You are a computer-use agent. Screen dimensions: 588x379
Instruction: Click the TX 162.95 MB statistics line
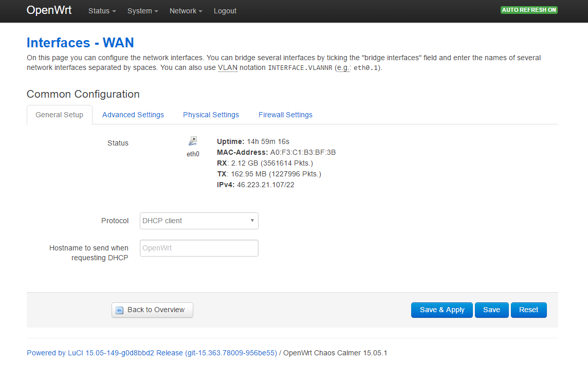(x=269, y=174)
